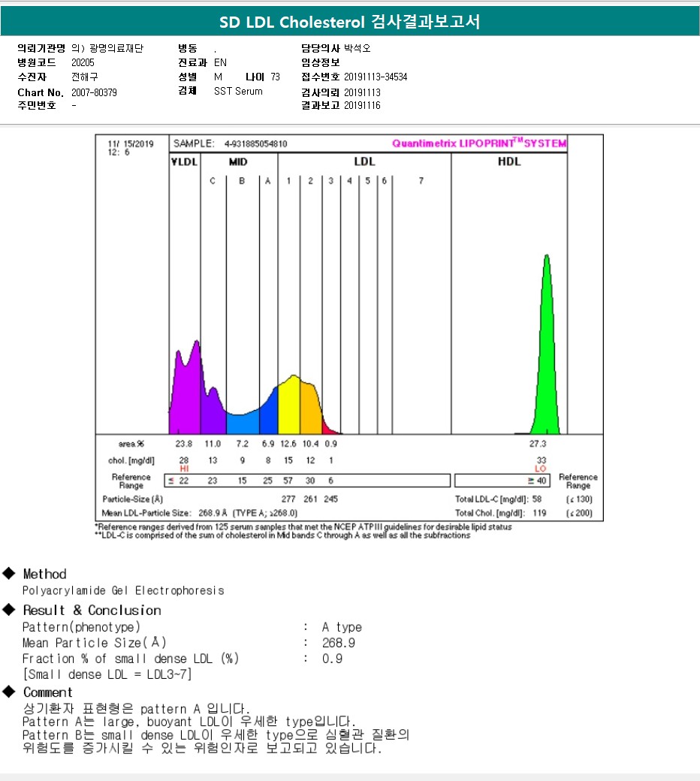Click test request date 20191113
Image resolution: width=700 pixels, height=781 pixels.
(x=362, y=92)
